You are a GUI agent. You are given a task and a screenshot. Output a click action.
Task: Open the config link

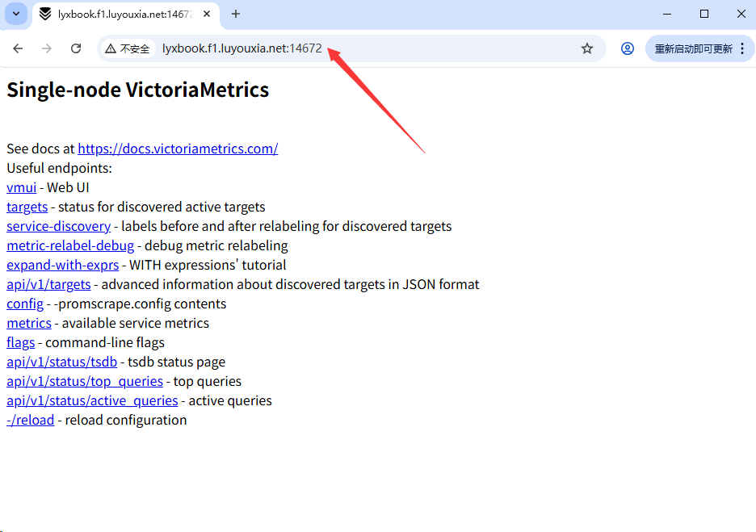(25, 304)
